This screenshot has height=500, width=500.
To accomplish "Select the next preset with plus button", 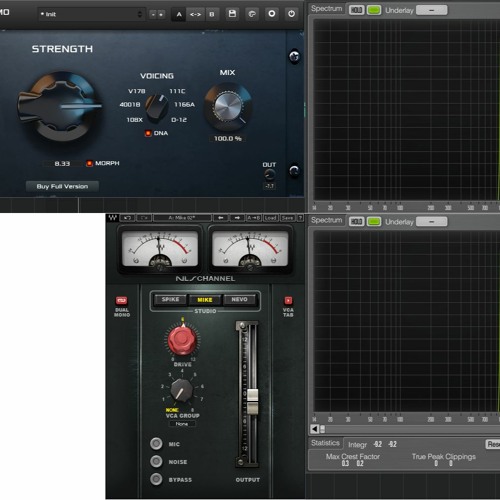I will 161,14.
